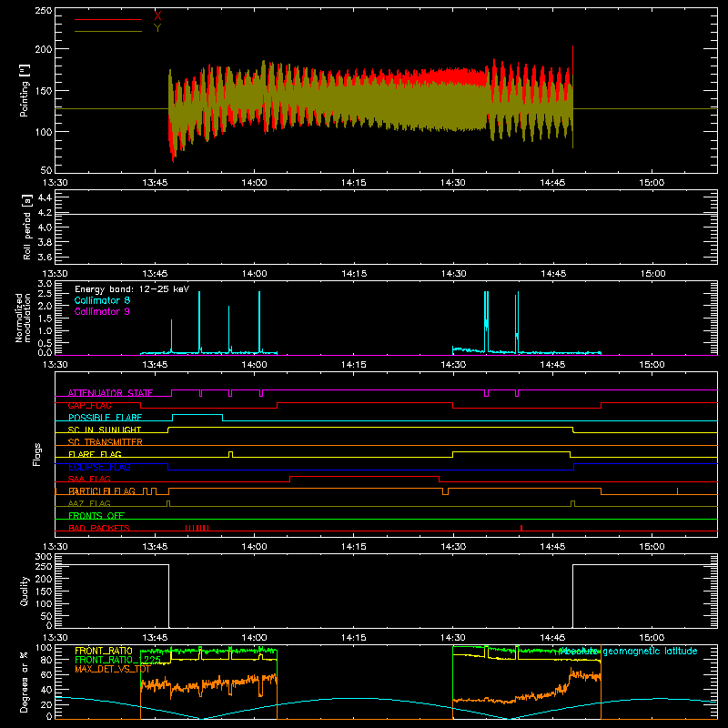The width and height of the screenshot is (728, 728).
Task: Click the yellow 'FLARE_FLAG' label
Action: tap(95, 454)
